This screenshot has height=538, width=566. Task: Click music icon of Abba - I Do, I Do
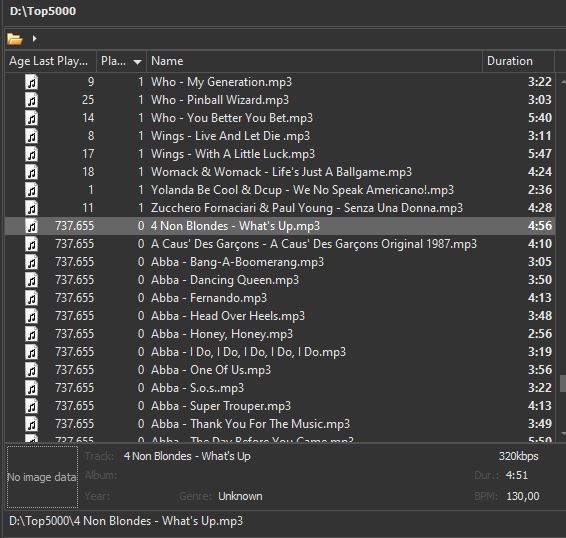(x=31, y=352)
